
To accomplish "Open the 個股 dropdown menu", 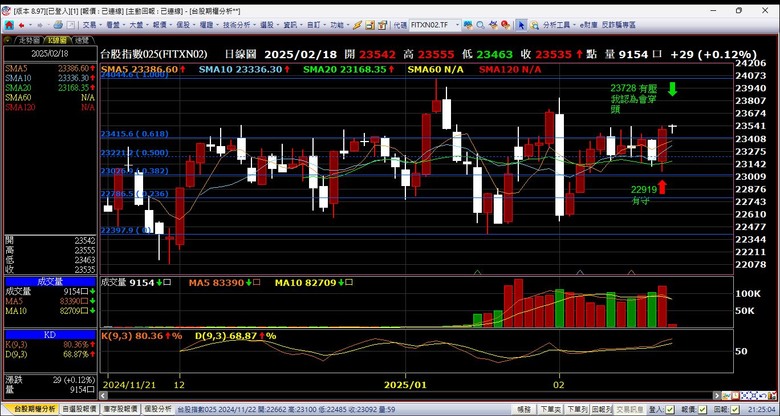I will [x=185, y=25].
